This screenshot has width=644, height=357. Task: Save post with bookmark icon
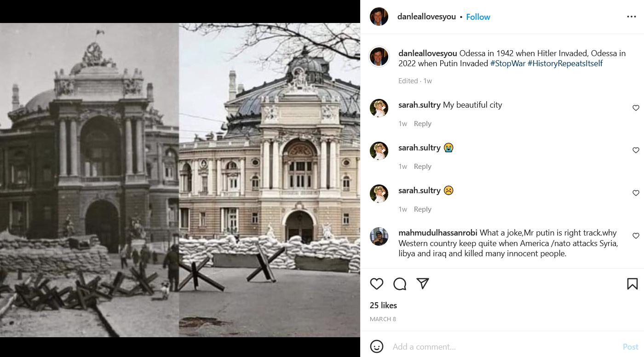(x=632, y=284)
